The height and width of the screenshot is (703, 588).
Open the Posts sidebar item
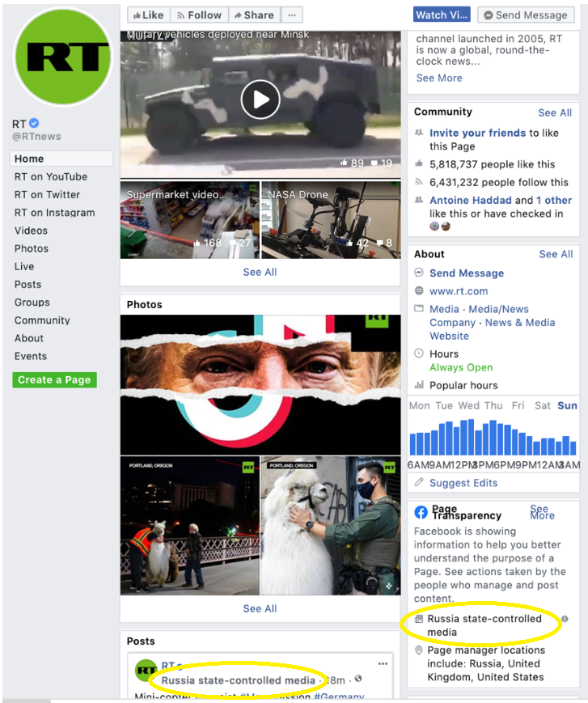[x=27, y=284]
